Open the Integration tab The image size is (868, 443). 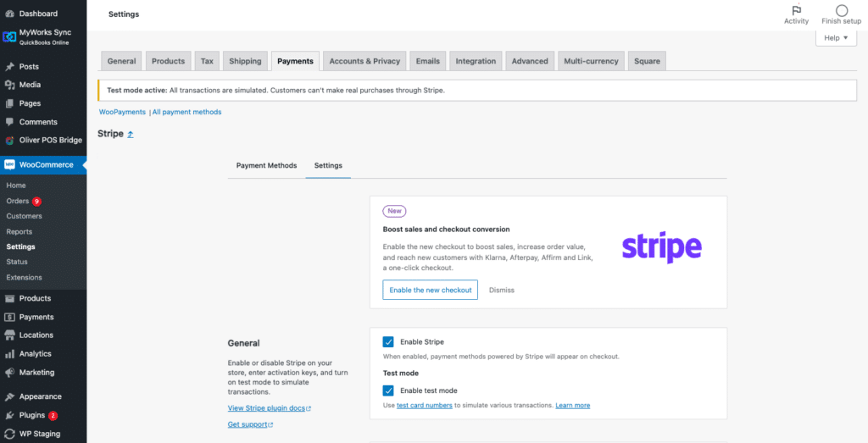click(x=476, y=61)
